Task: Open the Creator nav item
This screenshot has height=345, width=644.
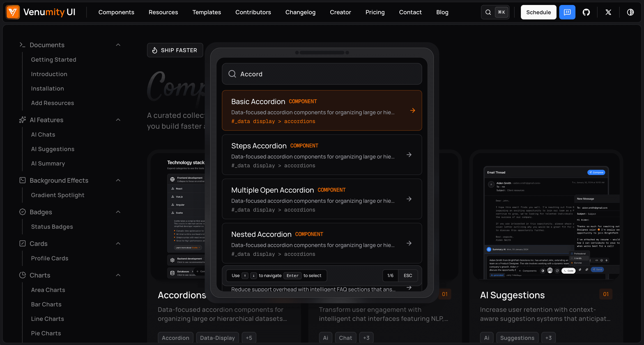Action: (340, 12)
